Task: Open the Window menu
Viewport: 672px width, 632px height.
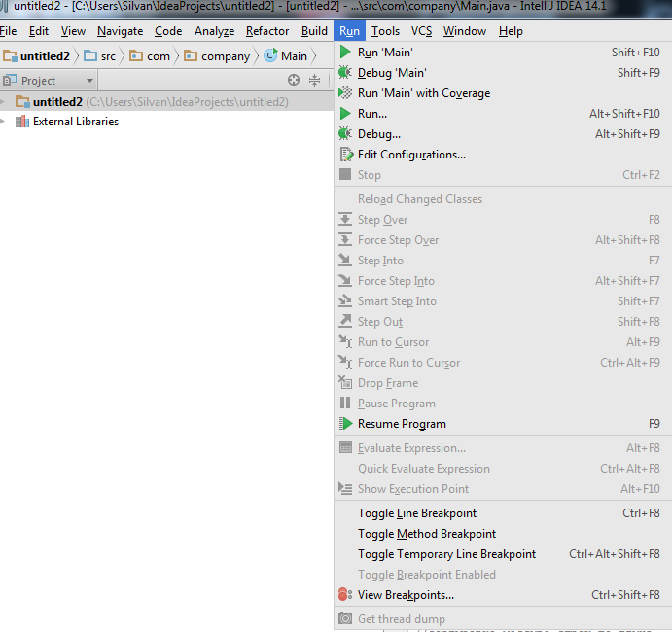Action: [x=465, y=31]
